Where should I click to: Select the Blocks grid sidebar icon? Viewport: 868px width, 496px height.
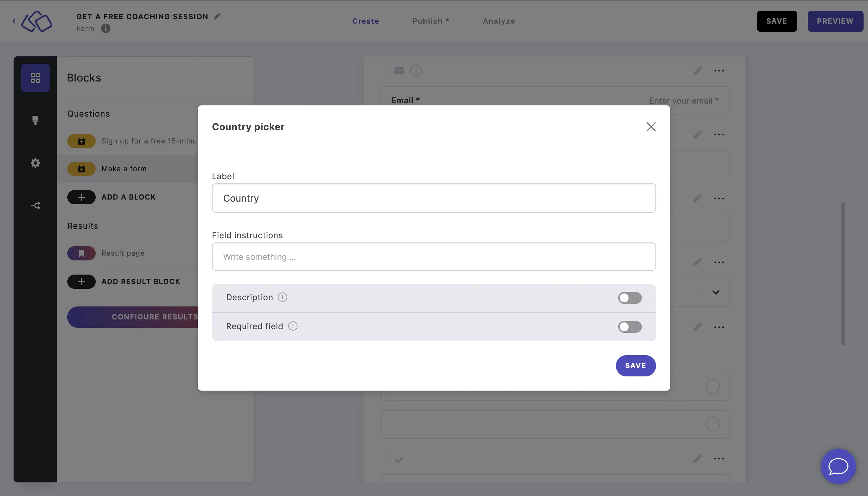coord(35,78)
